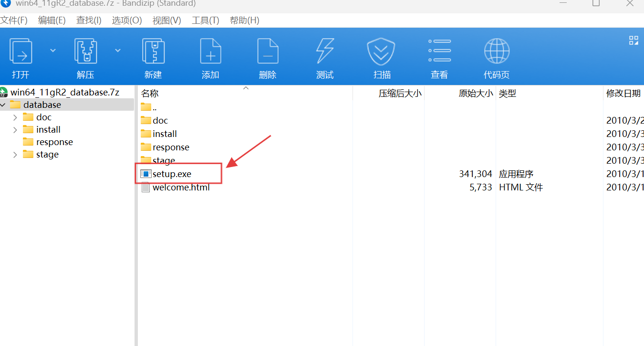Click the folder icon beside response in file list
Screen dimensions: 644x346
(x=146, y=147)
